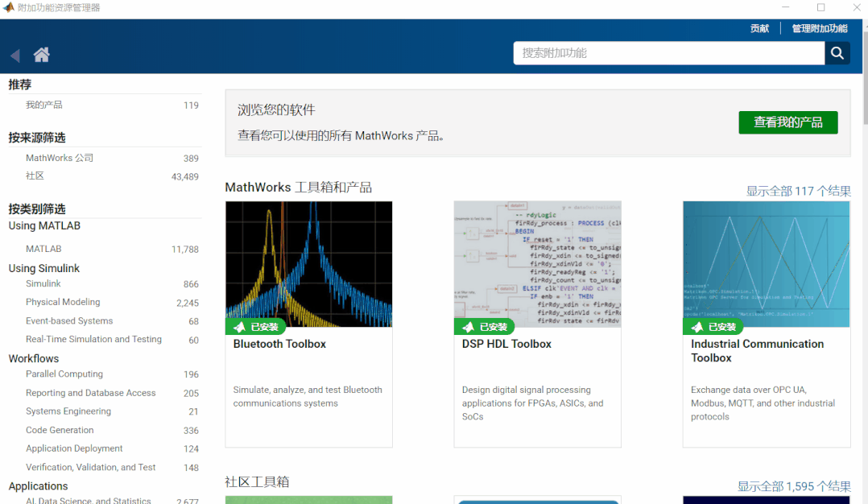Click the 已安装 badge on Bluetooth Toolbox
This screenshot has height=504, width=868.
256,327
